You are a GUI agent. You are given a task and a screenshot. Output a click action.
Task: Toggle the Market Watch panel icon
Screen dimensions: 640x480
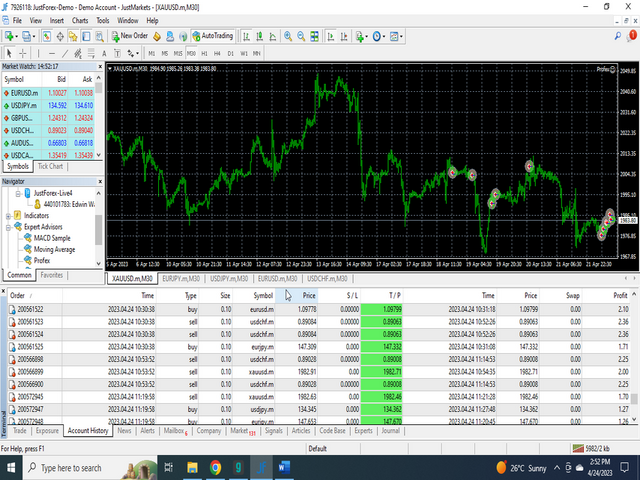click(x=47, y=36)
